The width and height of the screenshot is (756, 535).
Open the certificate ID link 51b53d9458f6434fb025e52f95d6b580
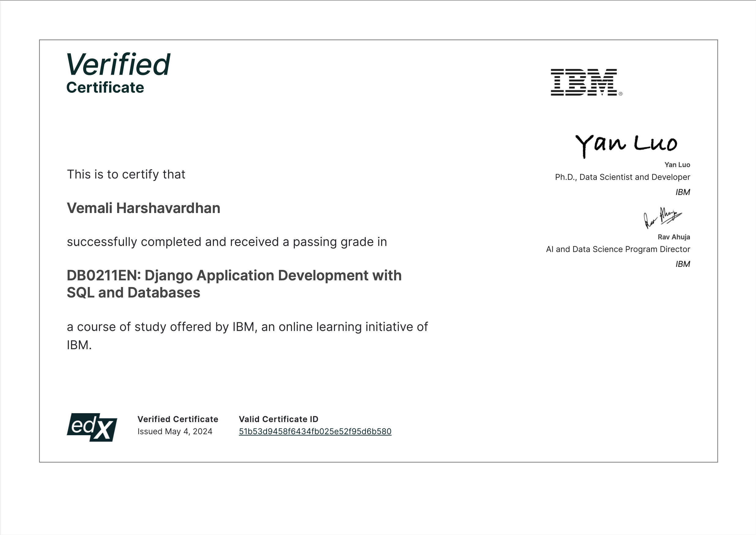[x=315, y=431]
